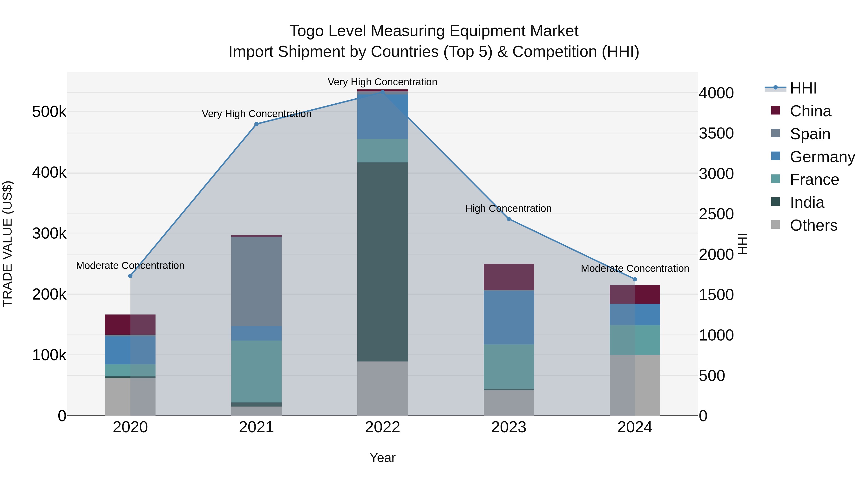Select the China segment in the 2023 bar
Screen dimensions: 868x488
pos(509,277)
